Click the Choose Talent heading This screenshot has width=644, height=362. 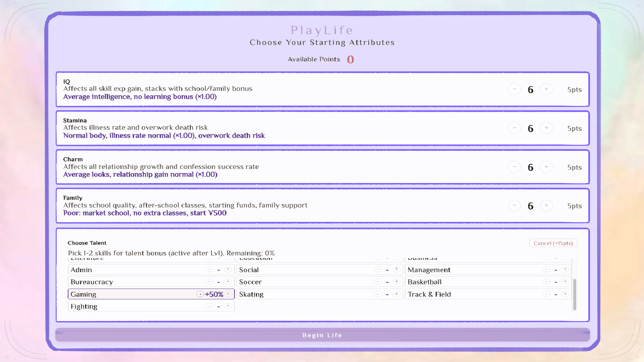[87, 243]
